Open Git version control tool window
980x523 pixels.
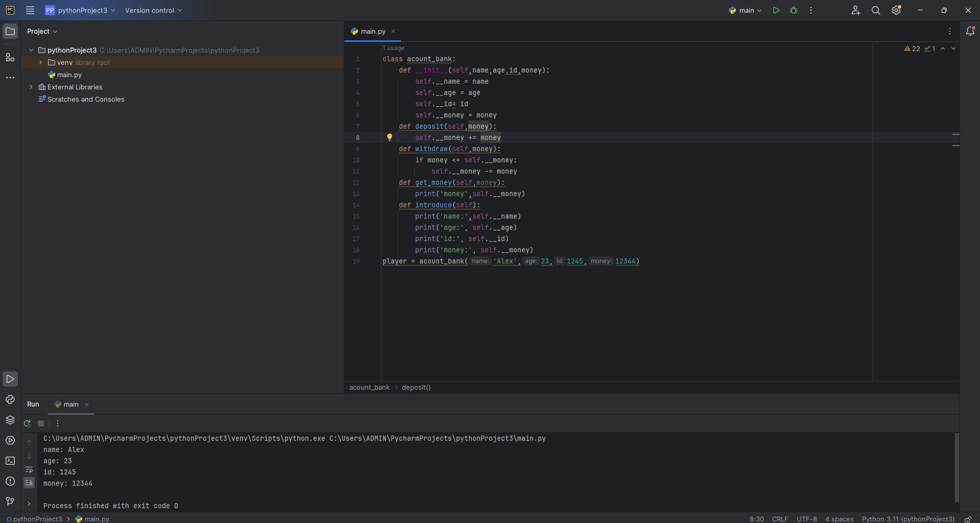[x=10, y=502]
